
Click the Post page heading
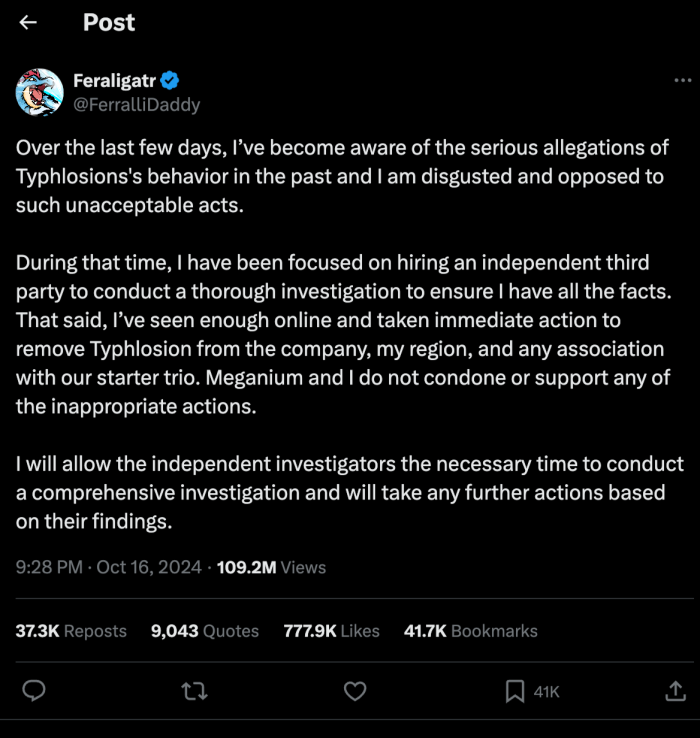point(109,23)
